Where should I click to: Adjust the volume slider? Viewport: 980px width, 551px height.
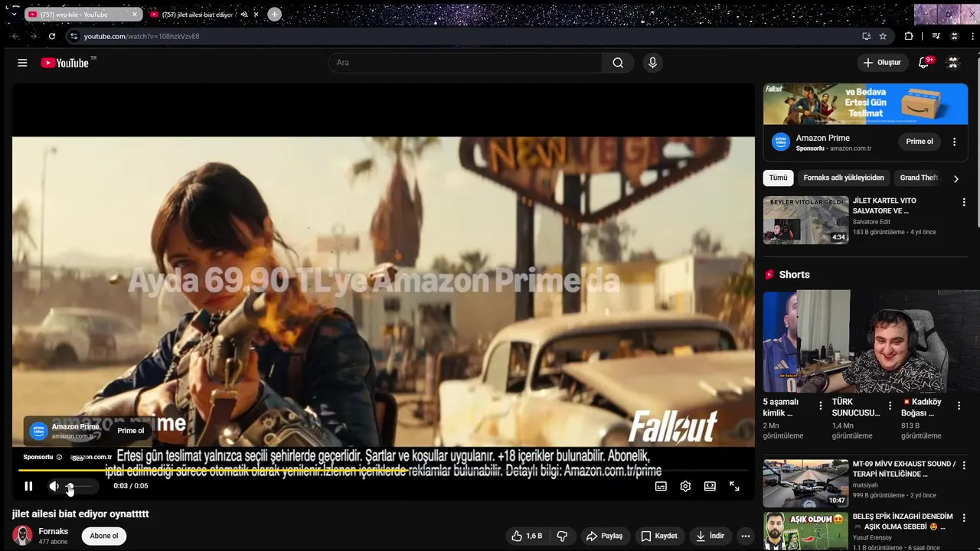pos(79,486)
